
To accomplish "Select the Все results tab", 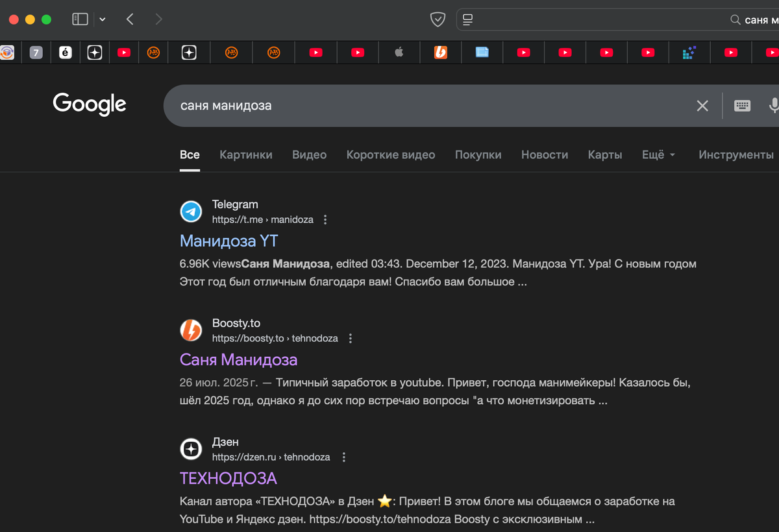I will 190,154.
